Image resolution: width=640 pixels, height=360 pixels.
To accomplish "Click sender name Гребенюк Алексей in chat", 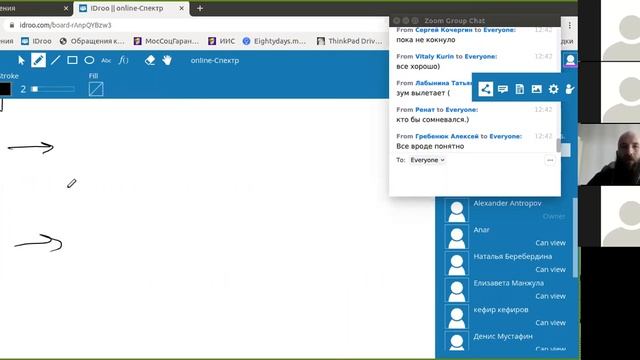I will tap(447, 136).
